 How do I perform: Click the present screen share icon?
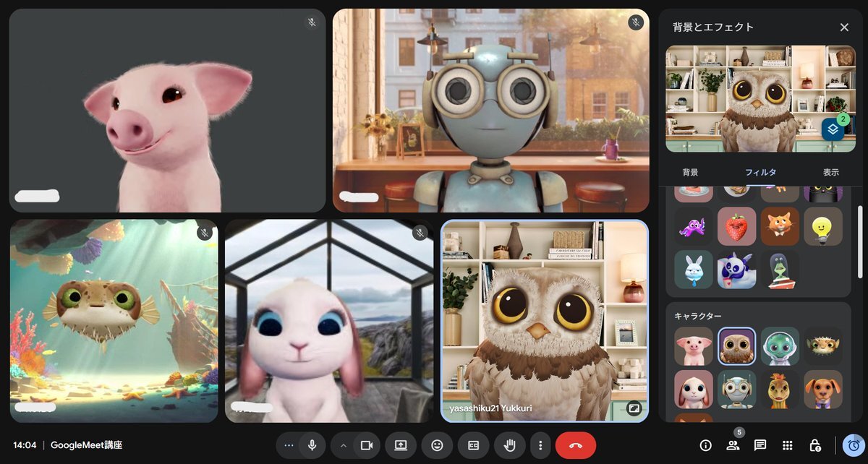pyautogui.click(x=401, y=445)
